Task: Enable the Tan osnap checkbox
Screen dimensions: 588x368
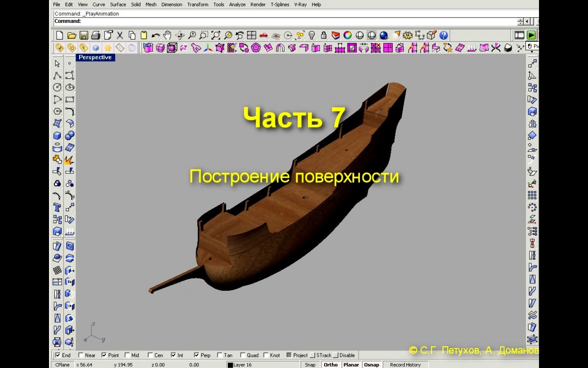Action: point(220,355)
